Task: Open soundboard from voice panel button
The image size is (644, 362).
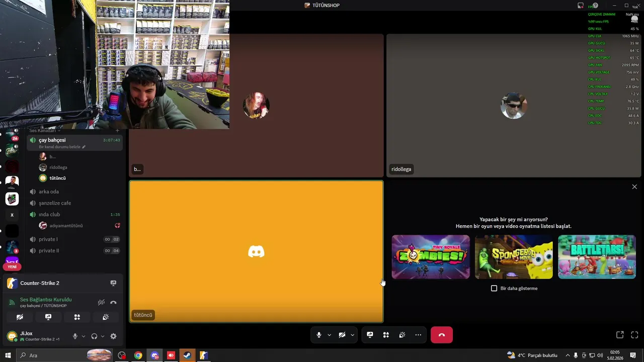Action: point(106,317)
